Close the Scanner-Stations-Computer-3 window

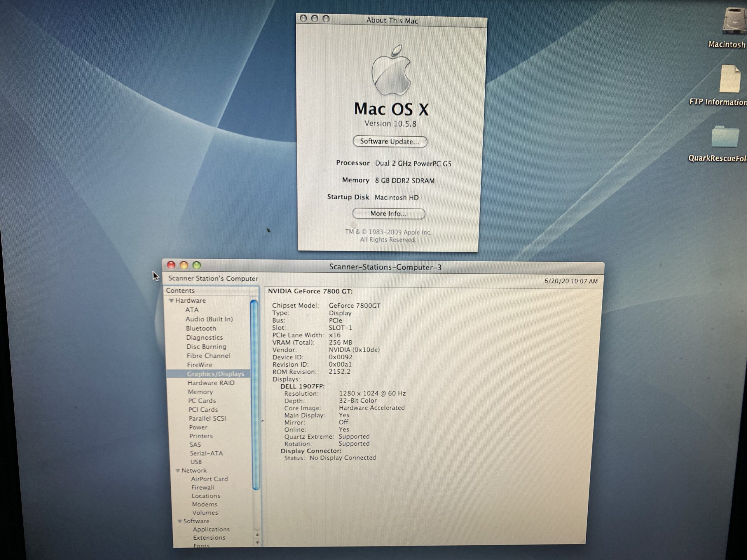(x=171, y=265)
